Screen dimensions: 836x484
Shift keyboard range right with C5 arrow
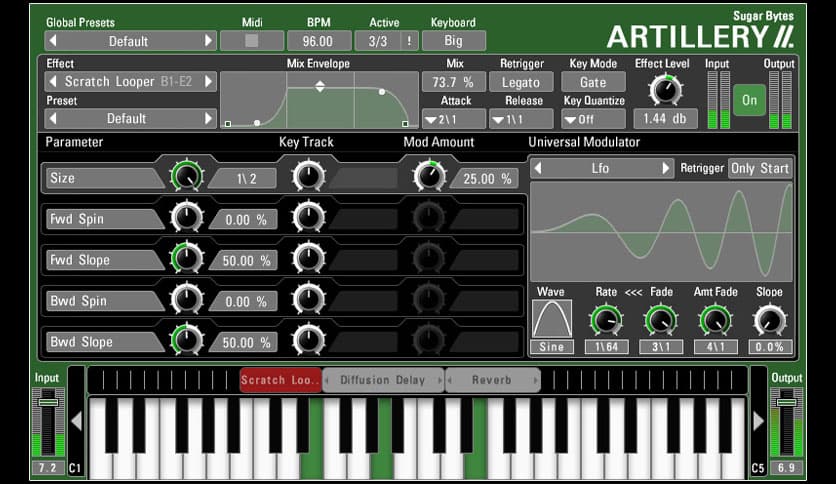point(758,421)
